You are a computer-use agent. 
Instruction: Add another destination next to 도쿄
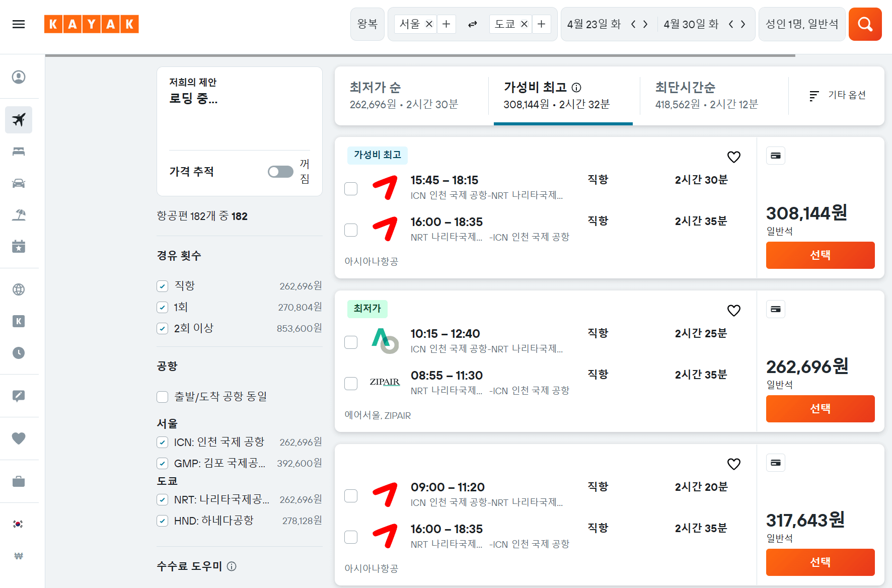541,24
